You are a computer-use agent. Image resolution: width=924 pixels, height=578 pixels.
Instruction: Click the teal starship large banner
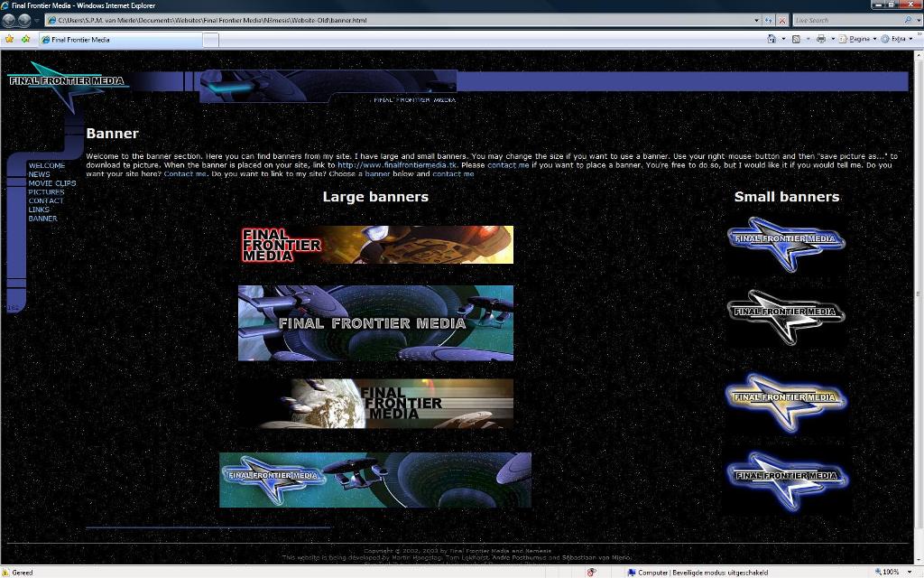point(375,323)
